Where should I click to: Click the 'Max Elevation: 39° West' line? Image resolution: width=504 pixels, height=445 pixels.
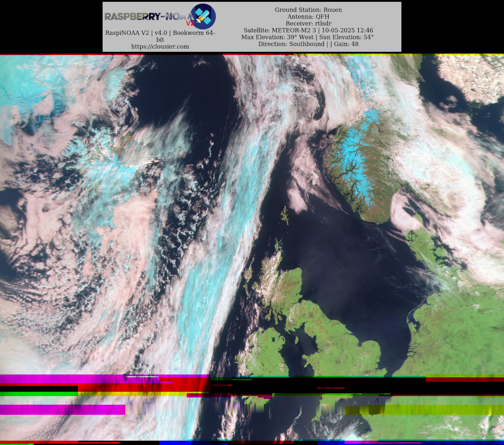[x=307, y=37]
